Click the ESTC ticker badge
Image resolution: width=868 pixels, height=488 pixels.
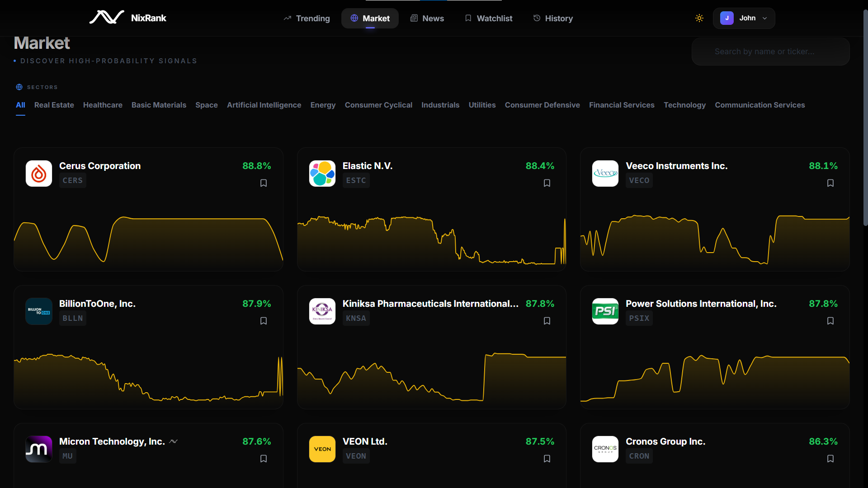pos(356,180)
